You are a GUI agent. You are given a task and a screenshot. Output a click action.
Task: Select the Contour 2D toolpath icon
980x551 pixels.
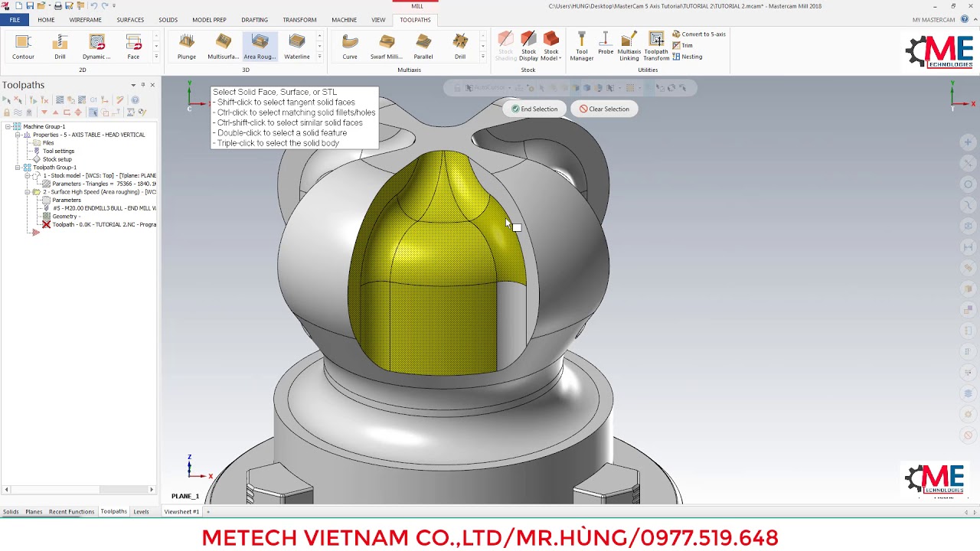(23, 47)
